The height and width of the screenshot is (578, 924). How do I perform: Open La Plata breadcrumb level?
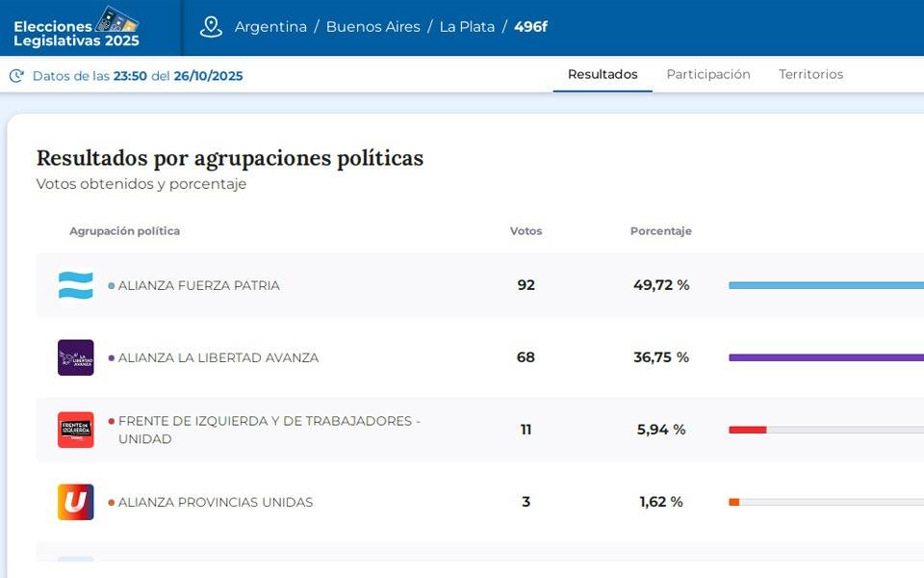point(467,27)
